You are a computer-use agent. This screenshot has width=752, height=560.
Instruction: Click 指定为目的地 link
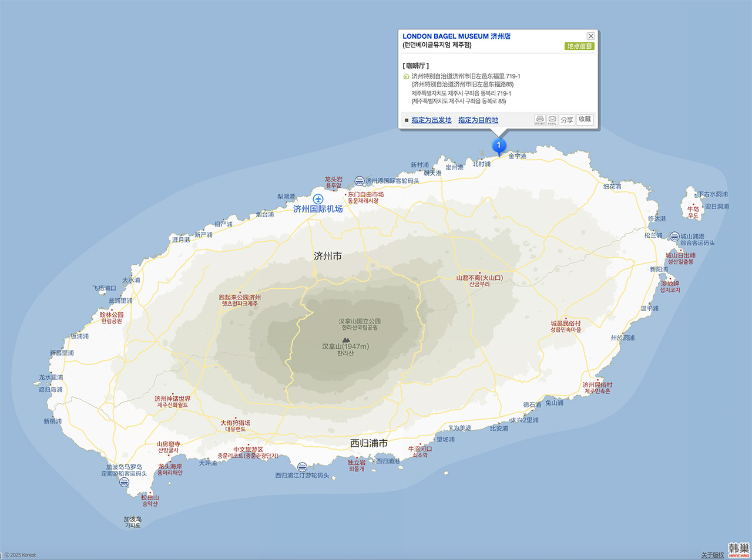(x=478, y=120)
